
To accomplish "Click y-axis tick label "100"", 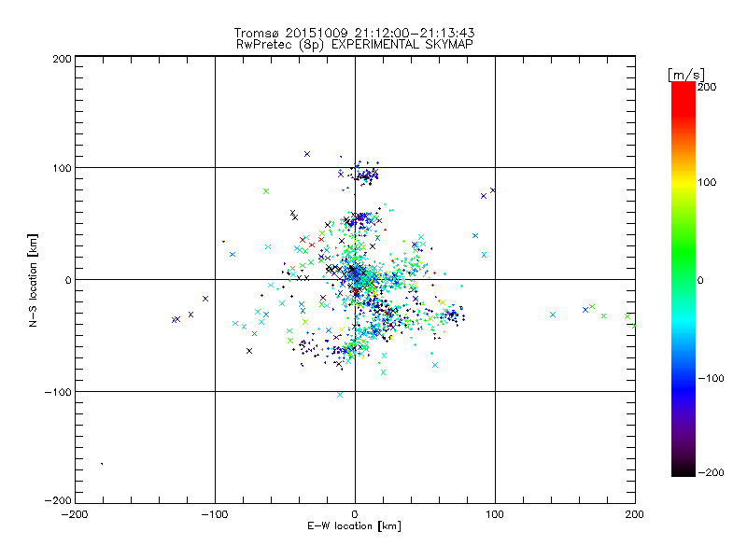I will point(62,168).
